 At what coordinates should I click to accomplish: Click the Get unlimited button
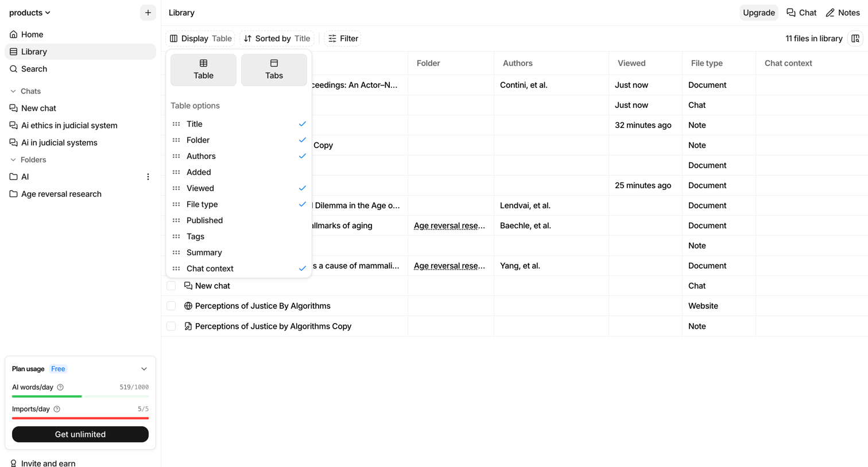pos(80,434)
